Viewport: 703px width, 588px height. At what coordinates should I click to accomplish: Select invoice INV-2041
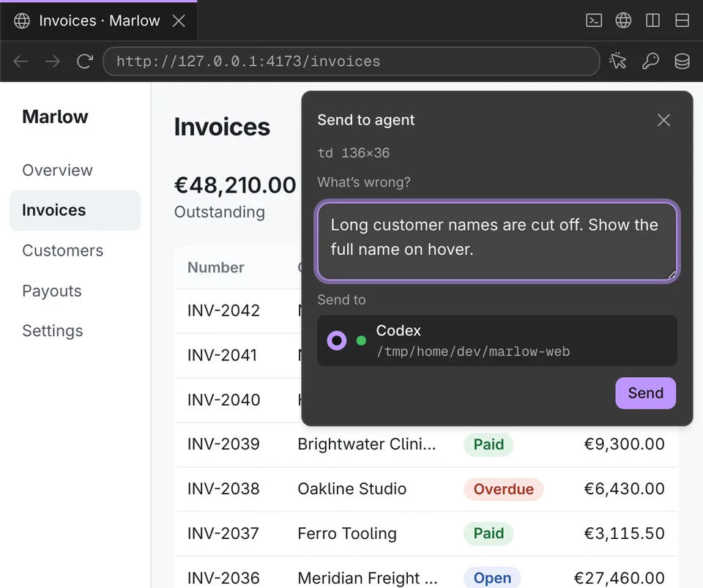(222, 355)
